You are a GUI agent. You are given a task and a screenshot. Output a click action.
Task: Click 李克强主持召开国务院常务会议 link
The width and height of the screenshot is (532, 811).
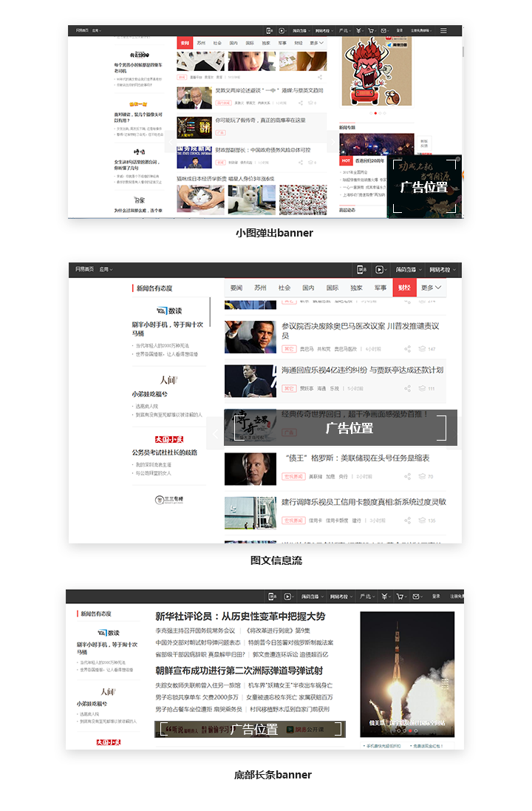pos(195,631)
